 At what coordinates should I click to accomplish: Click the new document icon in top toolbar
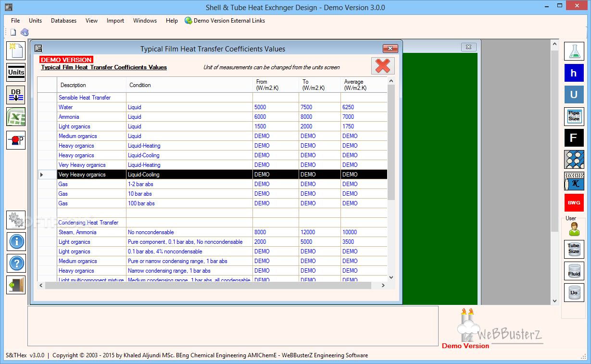click(13, 32)
